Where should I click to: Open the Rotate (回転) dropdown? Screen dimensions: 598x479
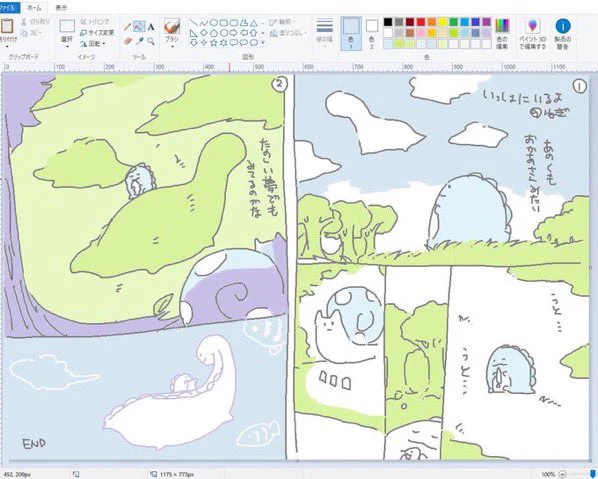tap(93, 44)
